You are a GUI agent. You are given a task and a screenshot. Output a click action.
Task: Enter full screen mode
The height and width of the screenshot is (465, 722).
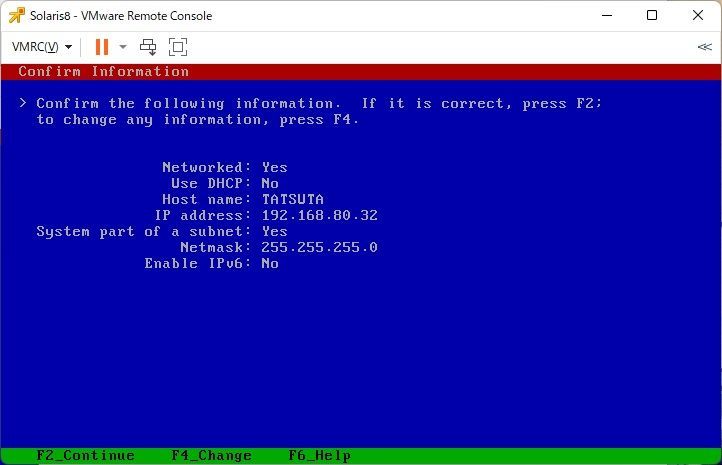[178, 47]
